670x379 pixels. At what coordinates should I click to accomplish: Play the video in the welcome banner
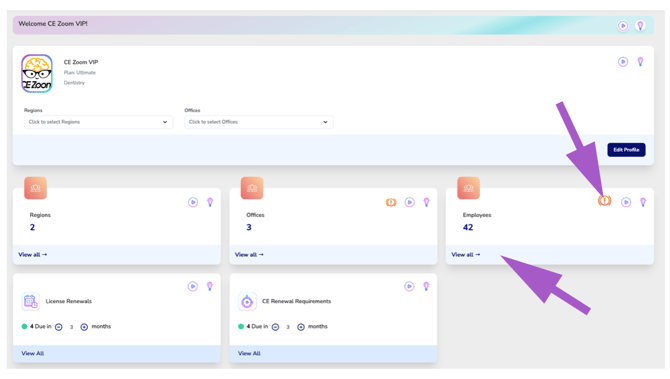click(623, 26)
